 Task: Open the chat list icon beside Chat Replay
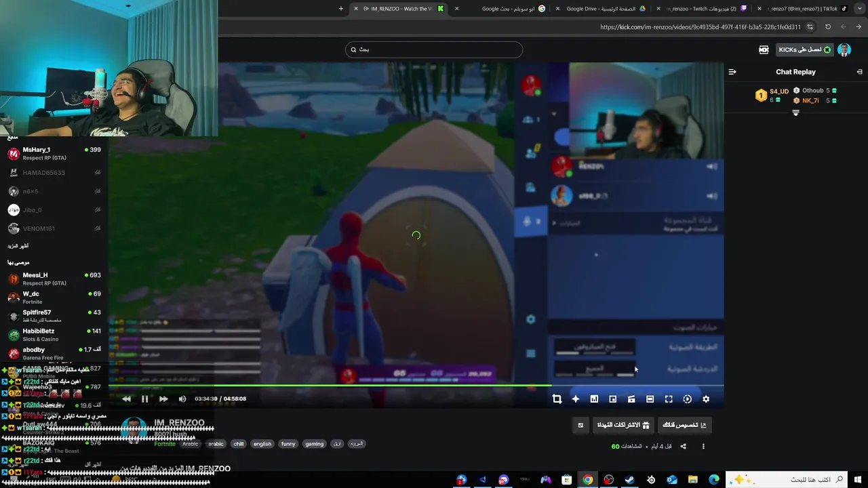[x=732, y=72]
